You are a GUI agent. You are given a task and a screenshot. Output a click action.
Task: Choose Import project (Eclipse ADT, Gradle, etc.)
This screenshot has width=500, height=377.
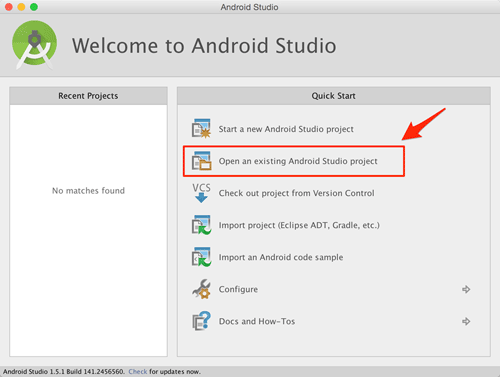(x=299, y=225)
